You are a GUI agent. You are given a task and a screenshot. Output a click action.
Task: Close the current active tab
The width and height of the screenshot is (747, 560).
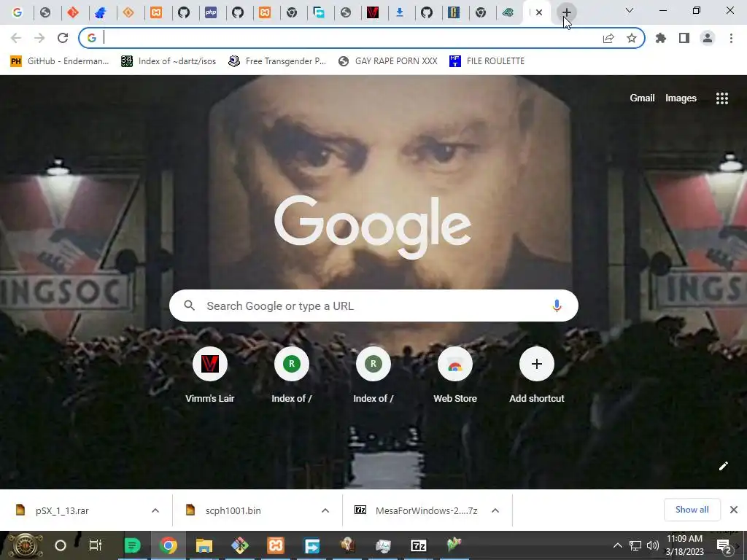point(539,12)
